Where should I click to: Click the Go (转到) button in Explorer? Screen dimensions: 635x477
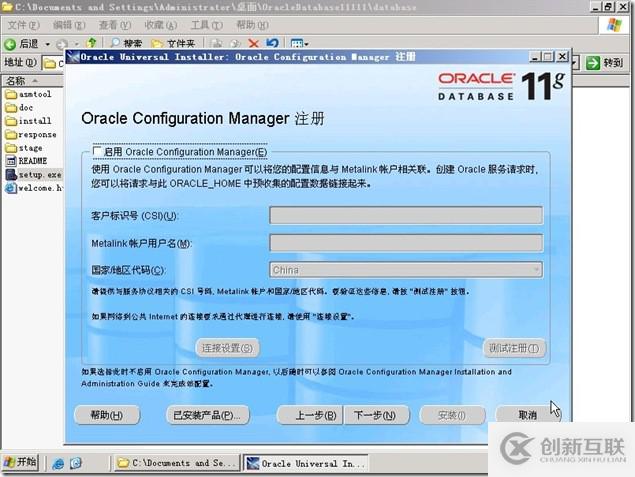605,63
